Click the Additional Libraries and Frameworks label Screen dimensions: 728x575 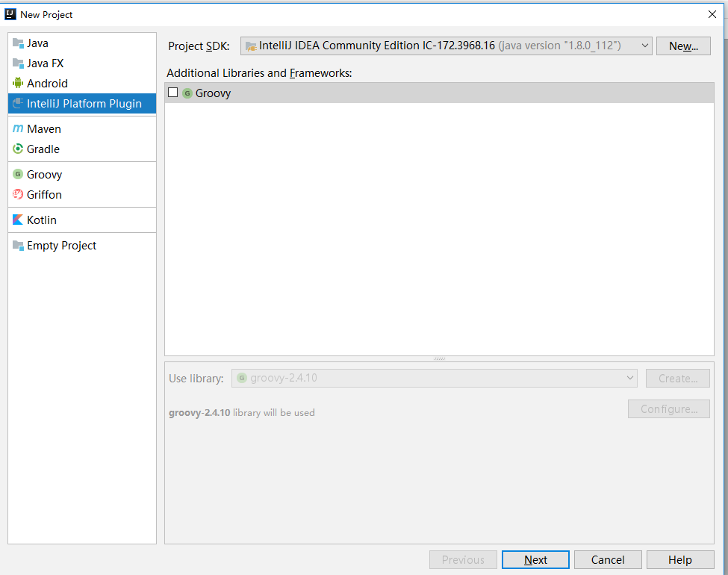click(260, 73)
